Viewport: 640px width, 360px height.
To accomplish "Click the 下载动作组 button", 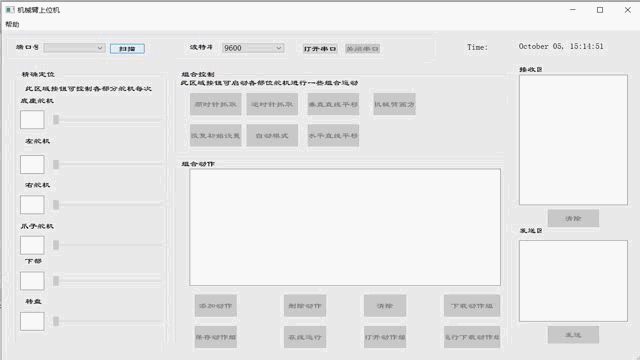I will [472, 306].
